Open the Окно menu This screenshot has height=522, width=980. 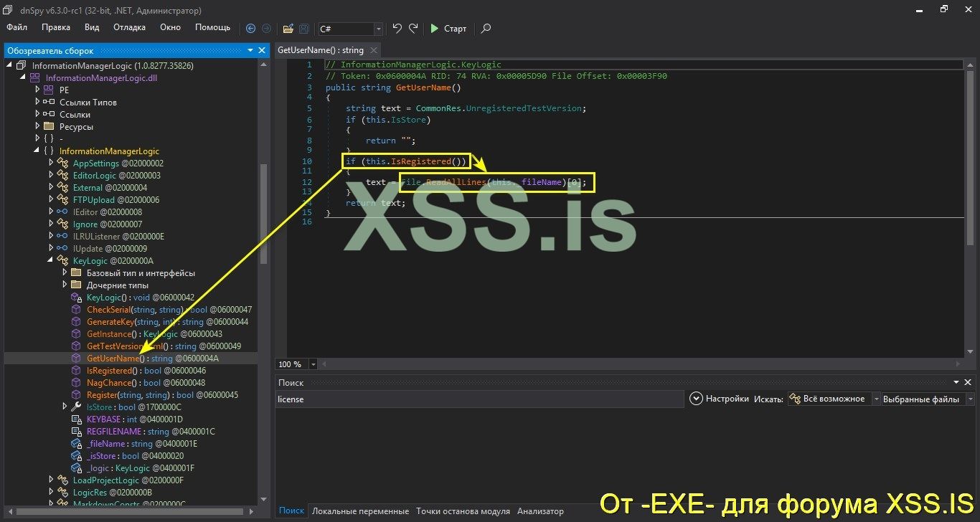[170, 27]
